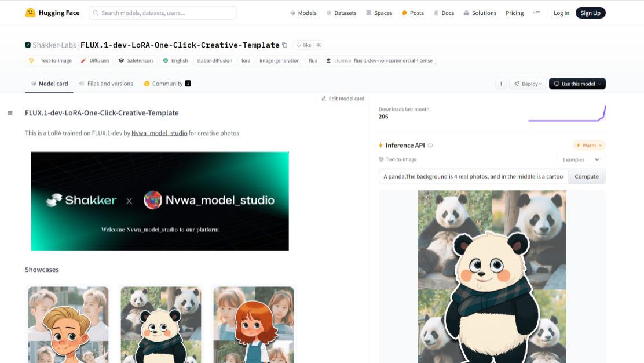Click the Downloads last month 206 value

[x=383, y=117]
